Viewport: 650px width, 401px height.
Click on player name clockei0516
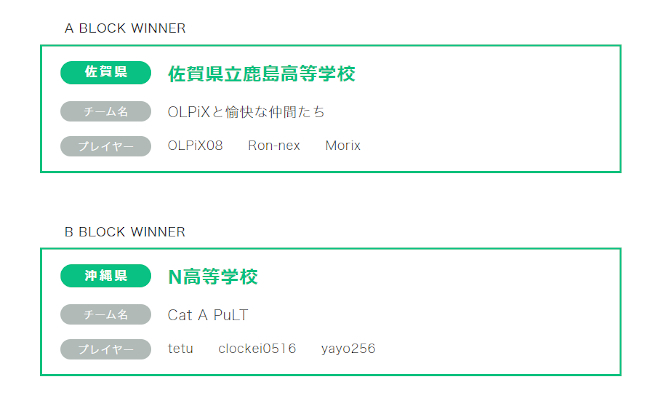tap(257, 349)
